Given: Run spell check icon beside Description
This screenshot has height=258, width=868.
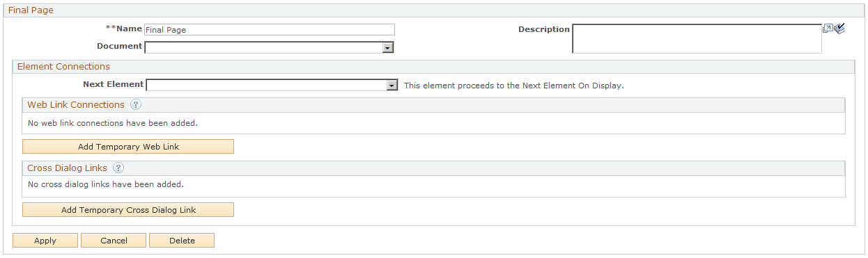Looking at the screenshot, I should coord(839,29).
